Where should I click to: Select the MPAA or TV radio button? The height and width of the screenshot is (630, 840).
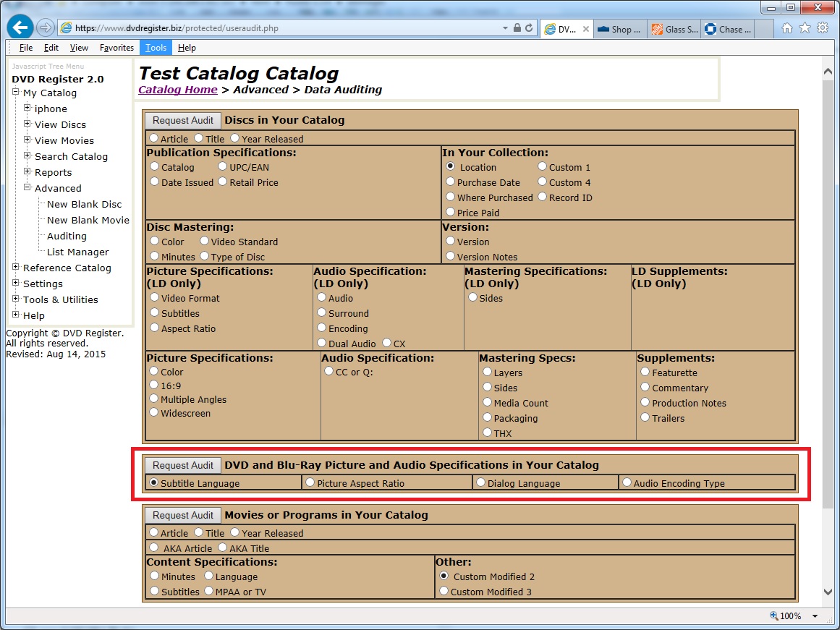[x=208, y=591]
